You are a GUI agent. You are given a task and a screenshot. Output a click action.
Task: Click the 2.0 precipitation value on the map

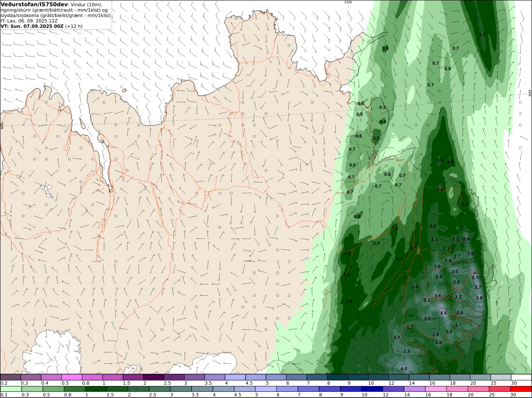tap(433, 226)
